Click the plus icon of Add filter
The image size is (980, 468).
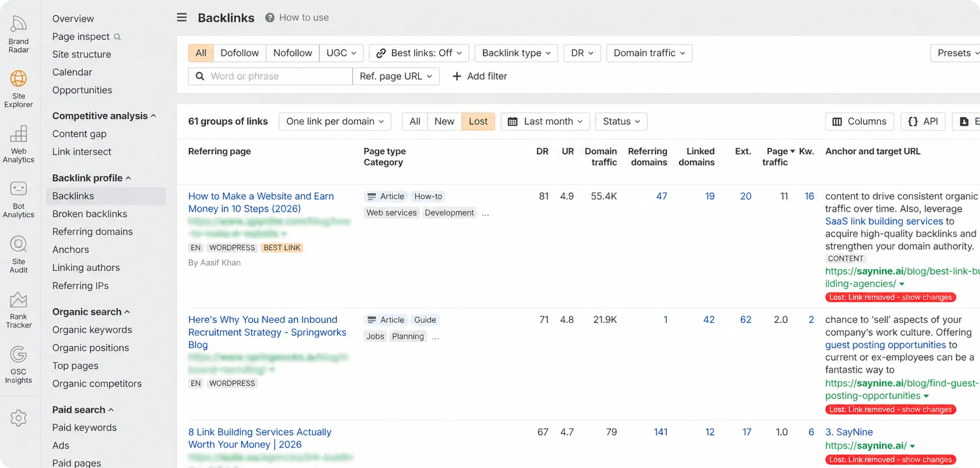pos(457,76)
